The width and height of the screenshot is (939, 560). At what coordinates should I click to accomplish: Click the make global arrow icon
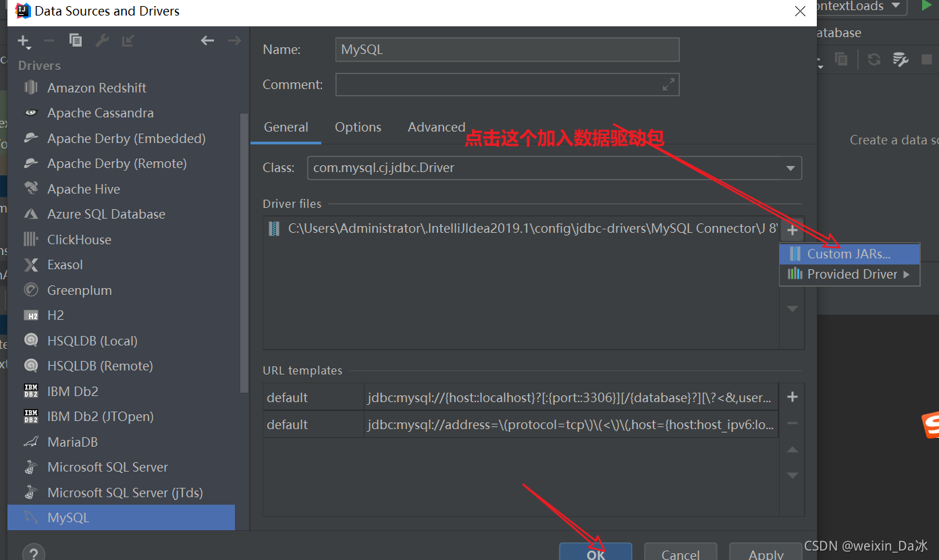128,40
